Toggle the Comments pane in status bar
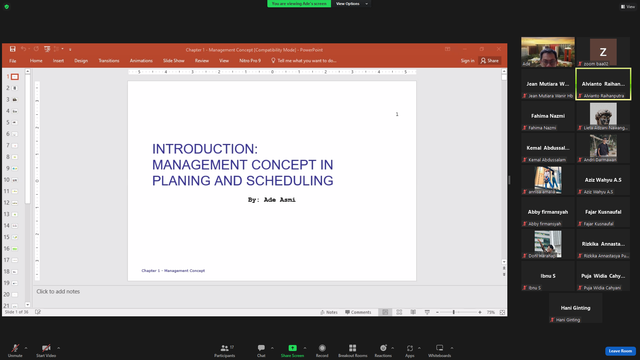Viewport: 640px width, 360px height. [358, 312]
